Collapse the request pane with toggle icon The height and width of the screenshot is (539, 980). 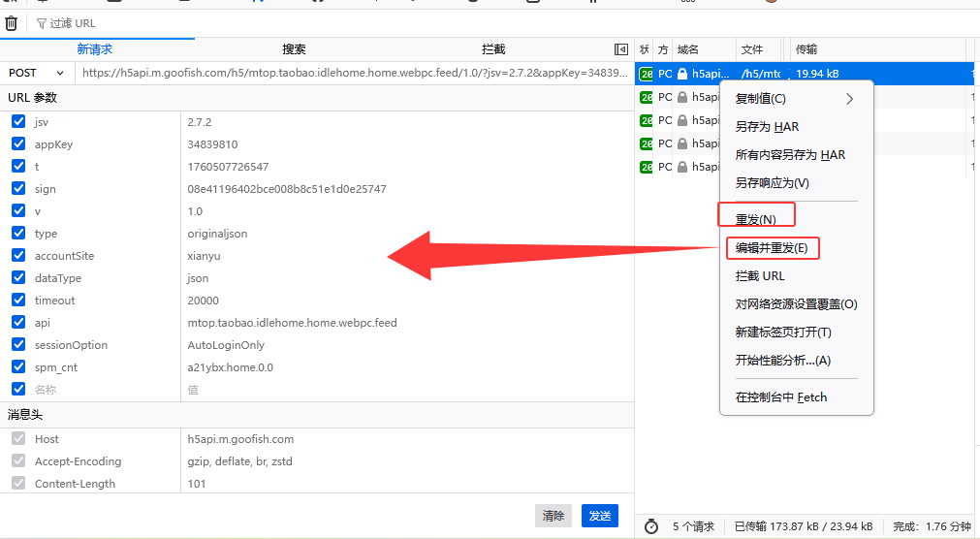point(620,49)
